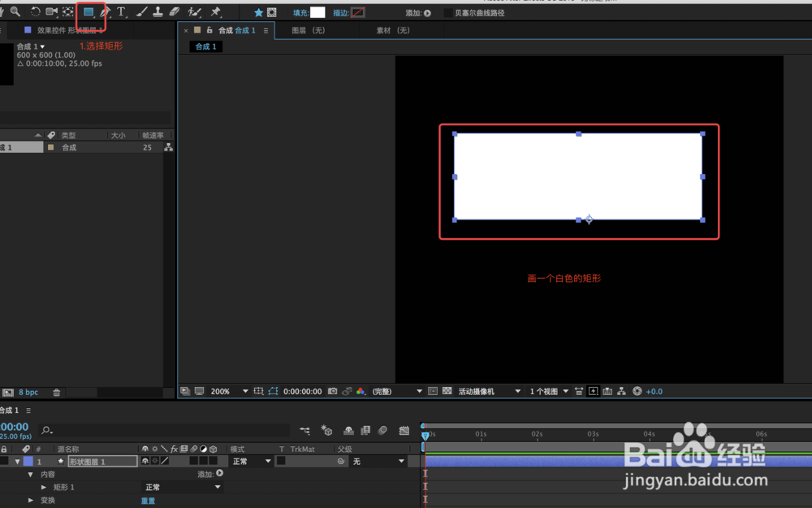Toggle mask and shape path visibility
Viewport: 812px width, 508px height.
tap(273, 392)
